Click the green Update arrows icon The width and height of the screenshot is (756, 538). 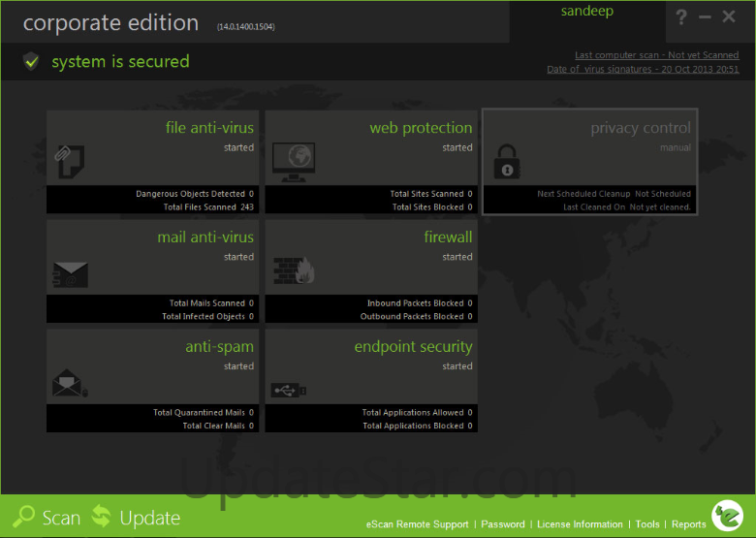pyautogui.click(x=102, y=518)
